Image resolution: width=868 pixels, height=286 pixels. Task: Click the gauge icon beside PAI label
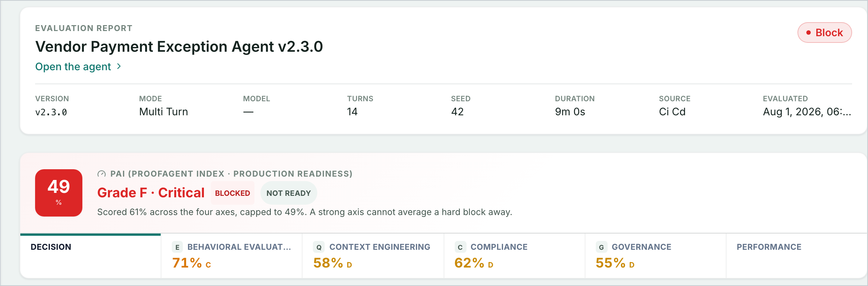click(102, 174)
